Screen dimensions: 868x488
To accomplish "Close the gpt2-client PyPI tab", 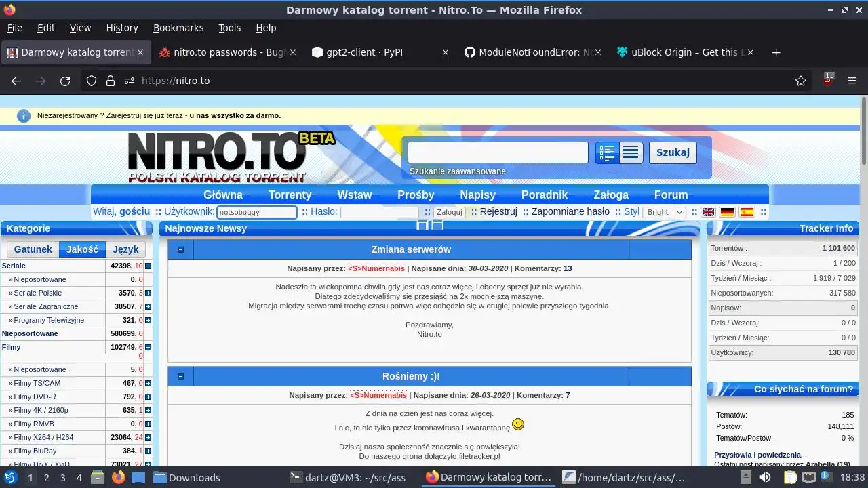I will [x=446, y=52].
